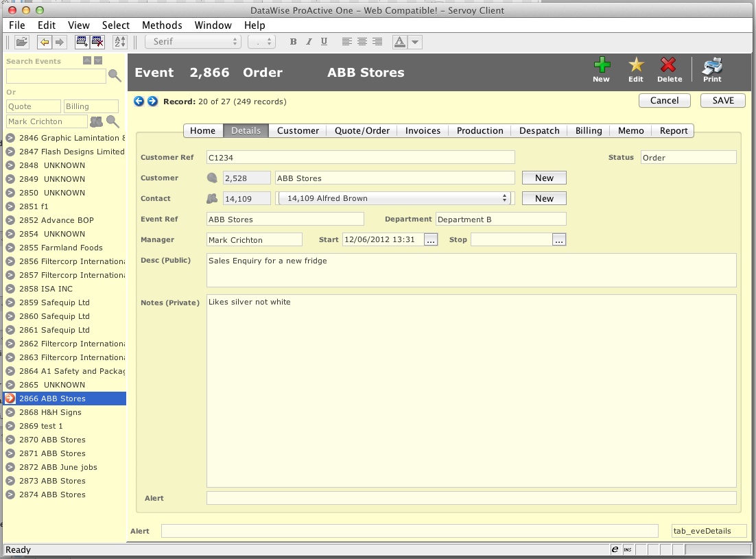Toggle bold formatting

click(293, 42)
